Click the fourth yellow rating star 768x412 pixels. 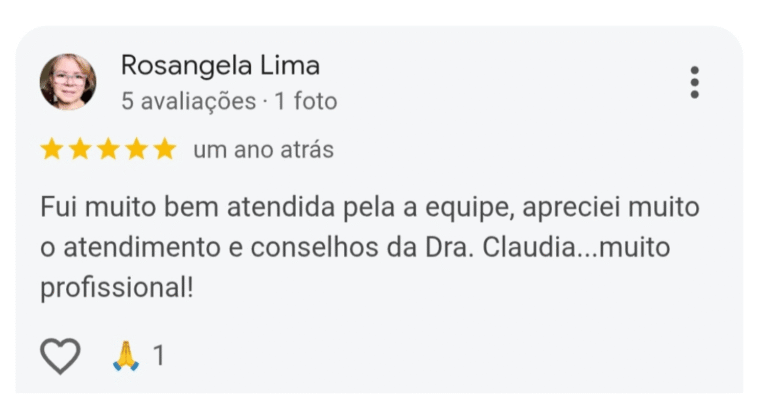click(x=137, y=150)
